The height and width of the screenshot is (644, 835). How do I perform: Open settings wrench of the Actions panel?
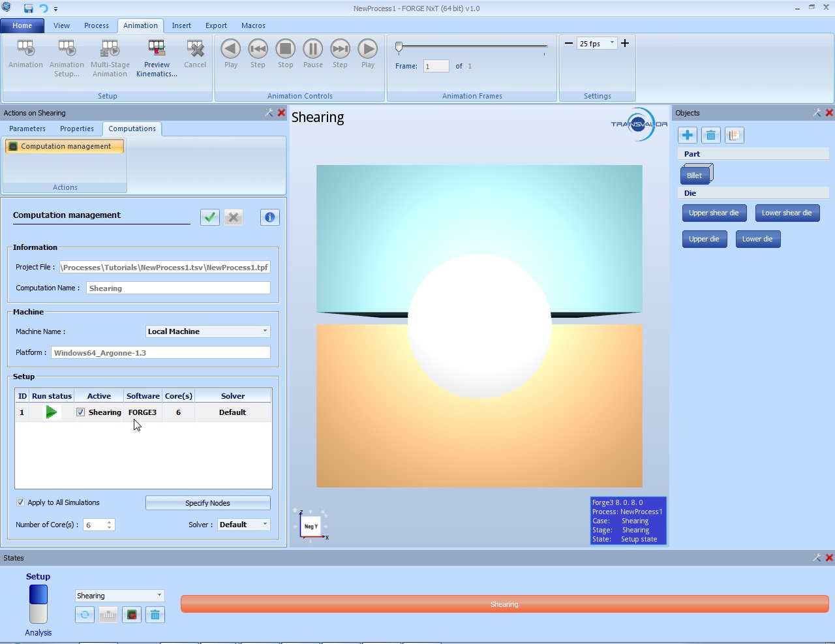pyautogui.click(x=269, y=113)
